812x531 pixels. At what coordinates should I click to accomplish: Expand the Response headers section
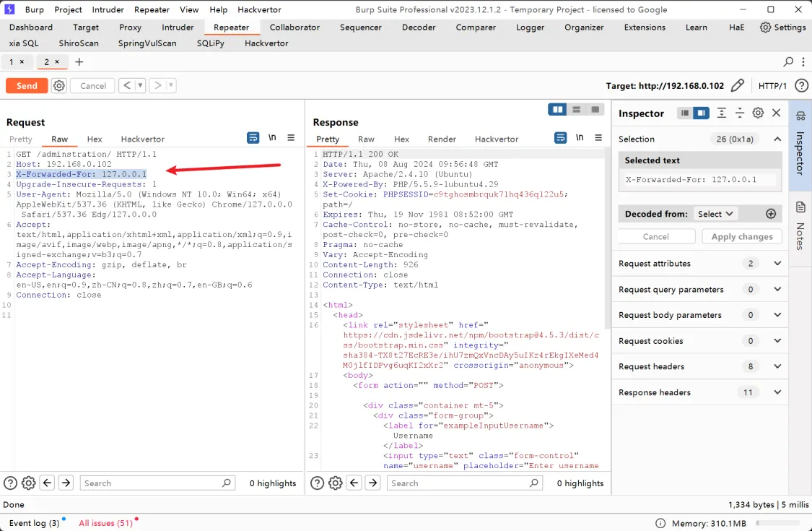(777, 393)
